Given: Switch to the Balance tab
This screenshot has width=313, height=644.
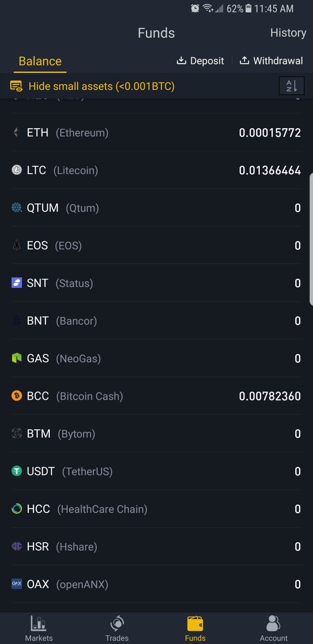Looking at the screenshot, I should point(40,61).
